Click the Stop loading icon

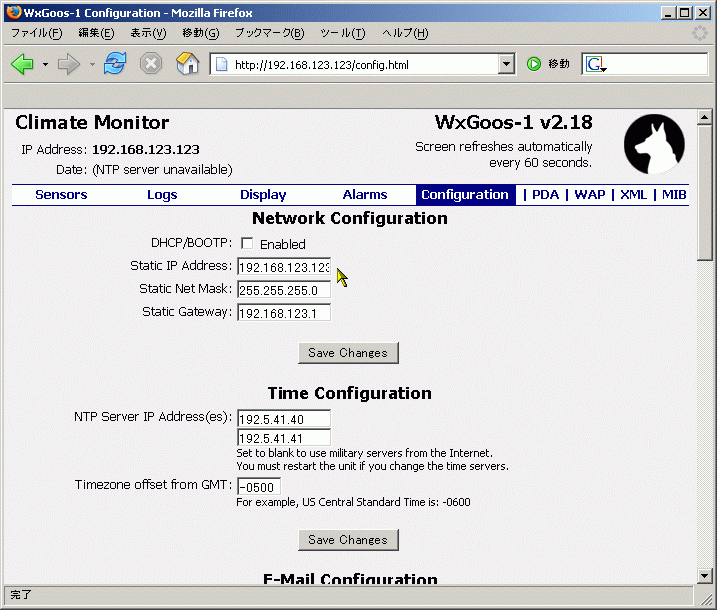point(151,63)
